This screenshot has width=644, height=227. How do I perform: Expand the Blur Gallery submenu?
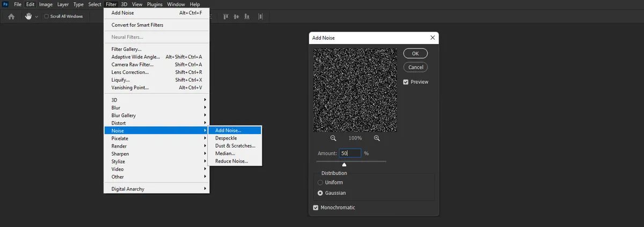[156, 115]
